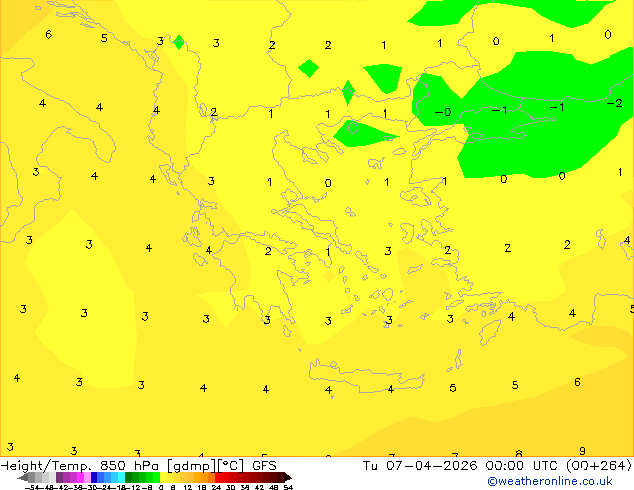Click the '-0' temperature value on map
The width and height of the screenshot is (634, 490).
tap(443, 112)
